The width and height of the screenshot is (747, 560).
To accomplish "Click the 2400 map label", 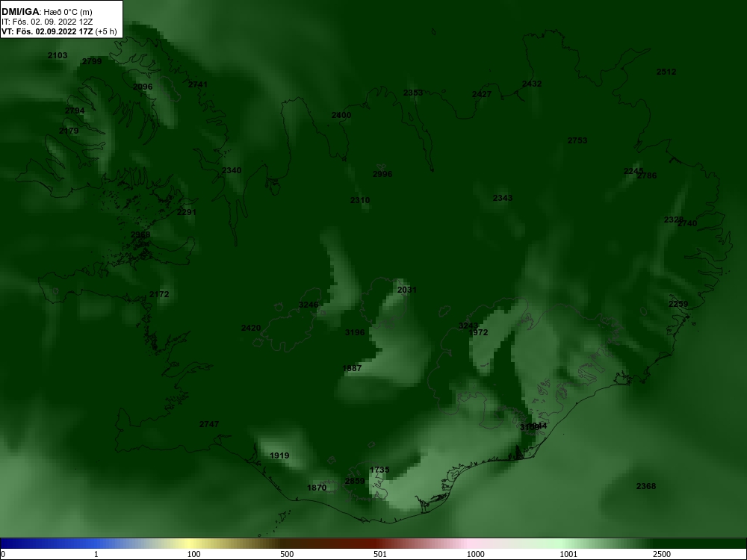I will tap(341, 115).
